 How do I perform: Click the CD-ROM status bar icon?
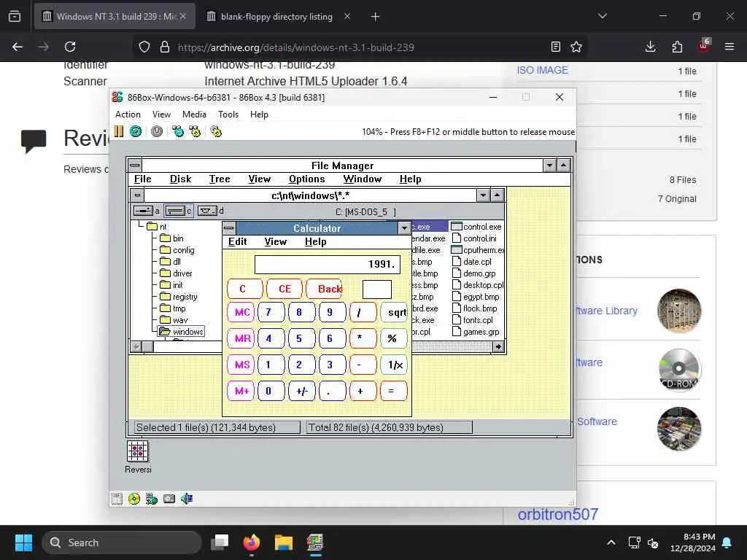(134, 499)
